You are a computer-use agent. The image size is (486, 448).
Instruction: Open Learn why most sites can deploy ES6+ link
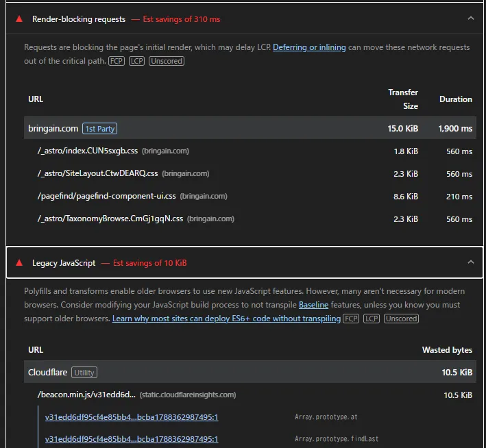pos(226,319)
